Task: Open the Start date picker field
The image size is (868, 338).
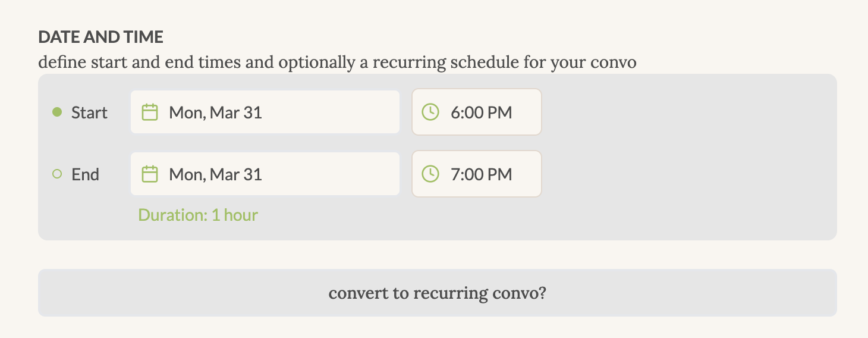Action: pos(265,112)
